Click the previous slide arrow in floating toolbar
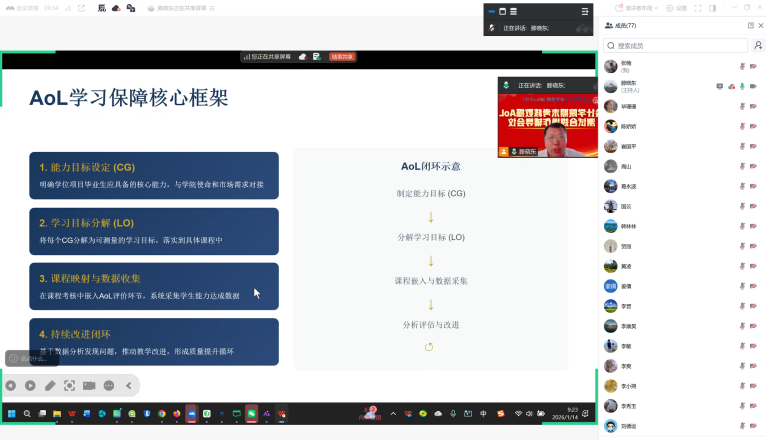The width and height of the screenshot is (766, 440). coord(11,385)
